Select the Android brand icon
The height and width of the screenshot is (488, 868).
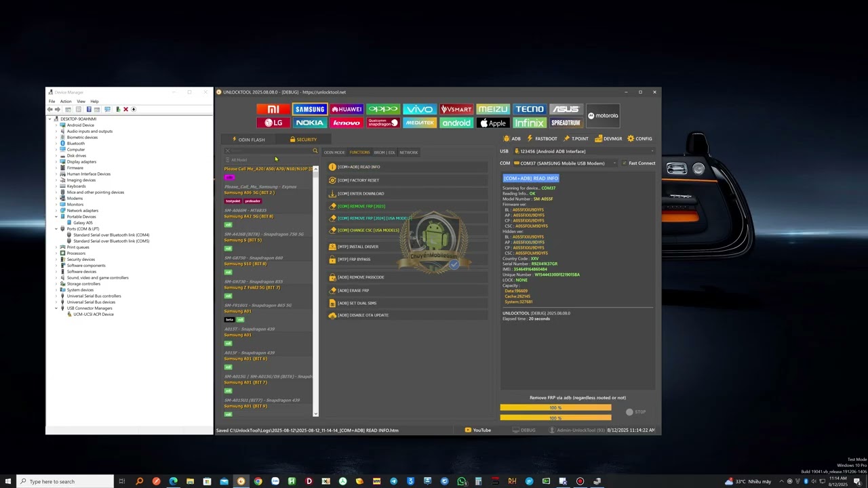[456, 123]
